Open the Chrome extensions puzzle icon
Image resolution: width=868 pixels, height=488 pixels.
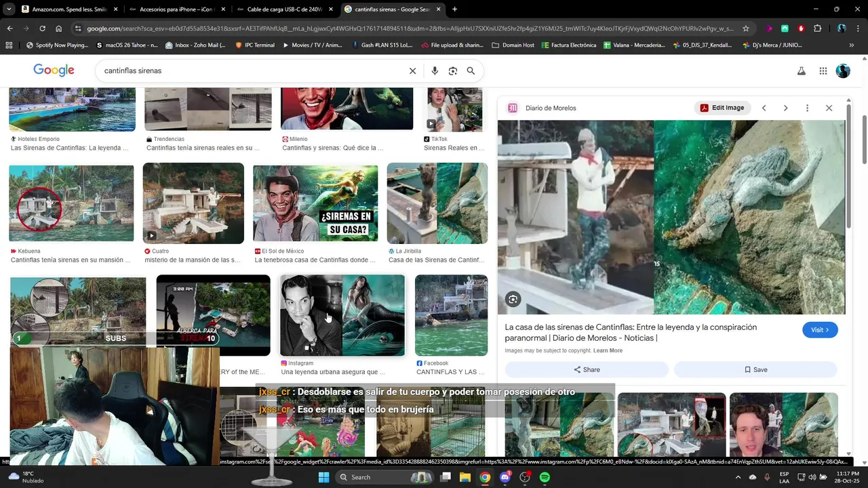click(x=817, y=28)
